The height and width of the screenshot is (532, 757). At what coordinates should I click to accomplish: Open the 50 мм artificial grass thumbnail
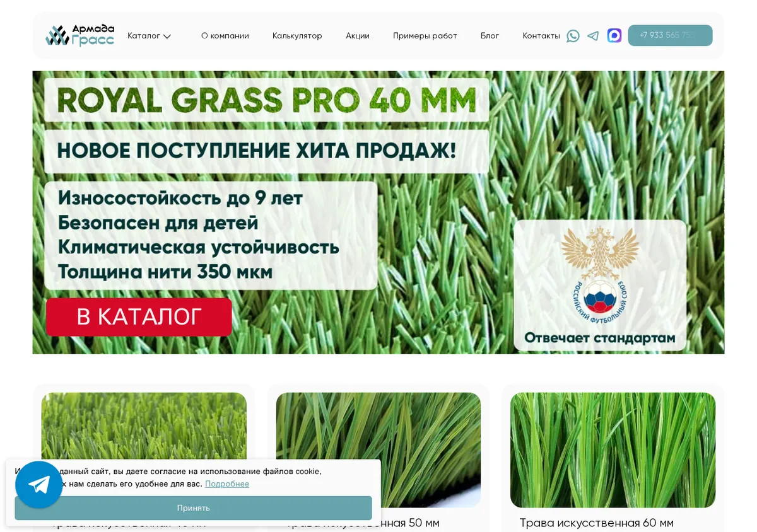[x=378, y=450]
